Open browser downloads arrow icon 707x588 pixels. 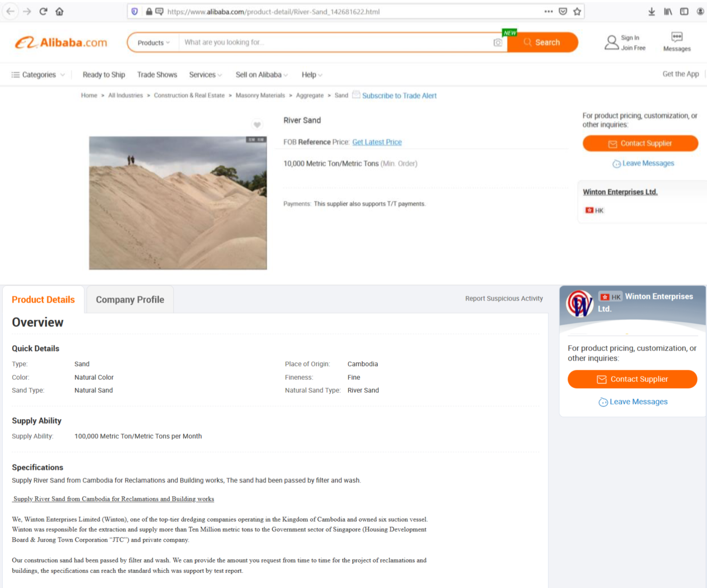point(651,11)
